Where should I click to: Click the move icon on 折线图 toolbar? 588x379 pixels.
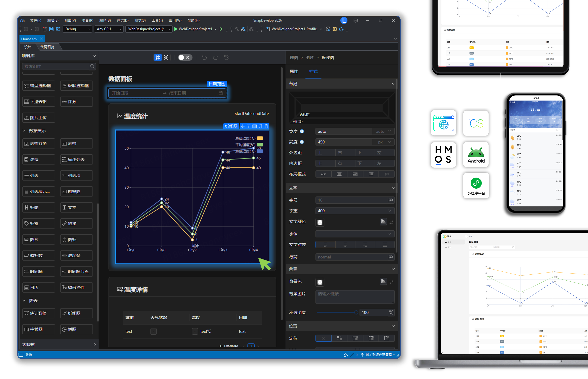pos(243,126)
